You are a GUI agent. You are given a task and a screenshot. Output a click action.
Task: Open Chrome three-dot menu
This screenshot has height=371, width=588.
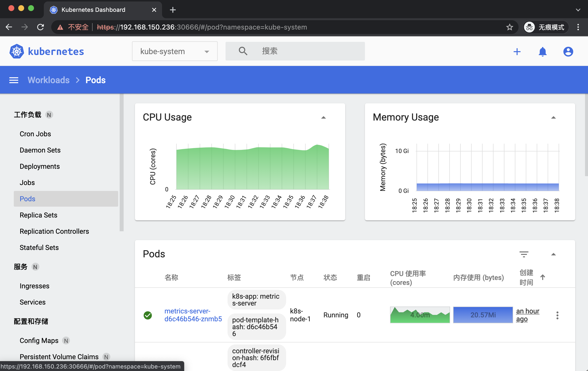pyautogui.click(x=578, y=27)
